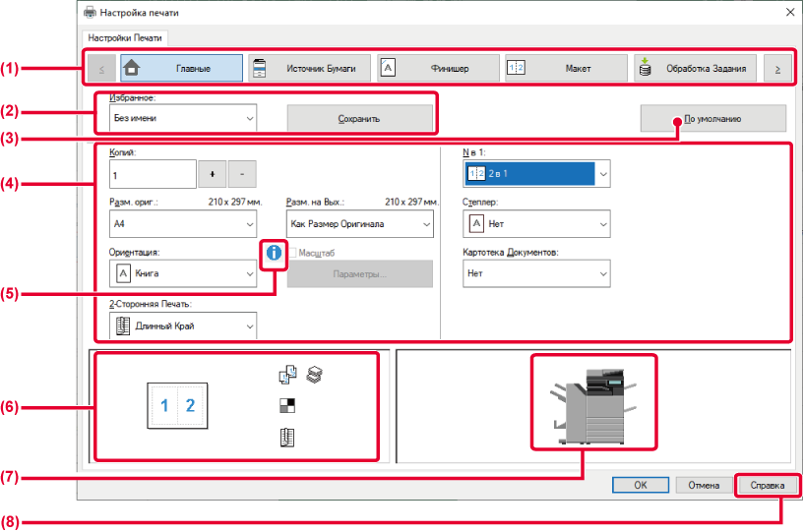Restore settings with По умолчанию
This screenshot has width=804, height=532.
point(713,118)
